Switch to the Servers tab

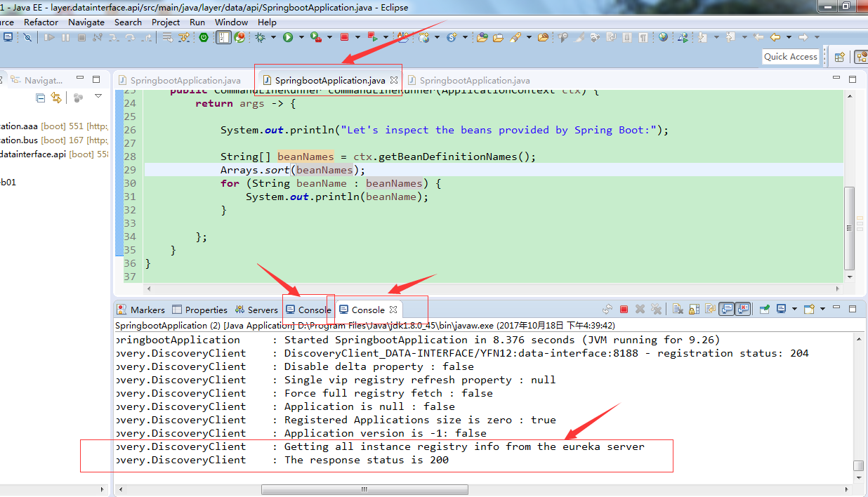pos(256,310)
